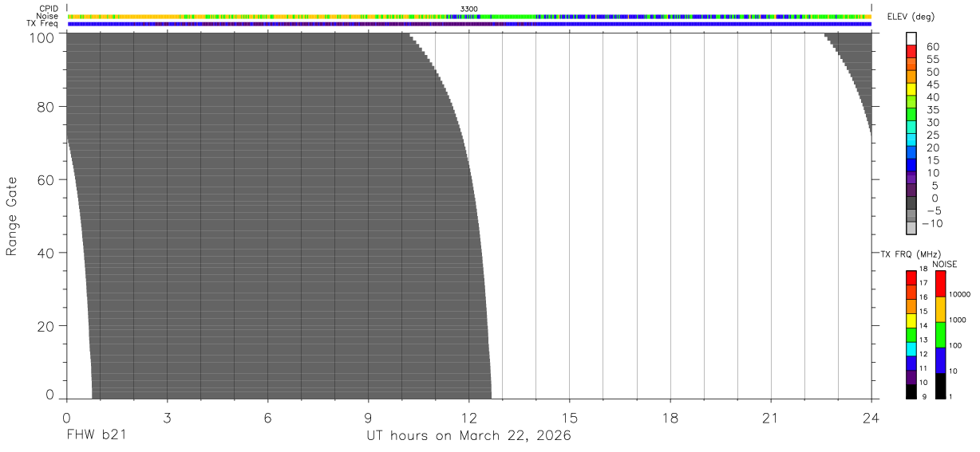This screenshot has height=452, width=980.
Task: Click the x-axis tick label '3'
Action: (167, 417)
